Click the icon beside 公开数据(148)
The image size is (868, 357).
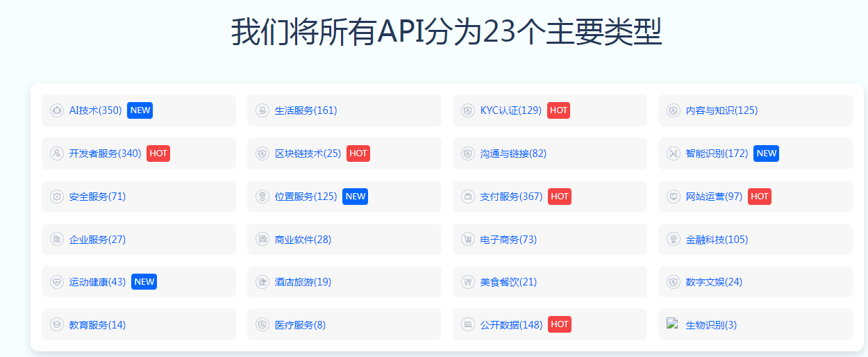(x=468, y=324)
